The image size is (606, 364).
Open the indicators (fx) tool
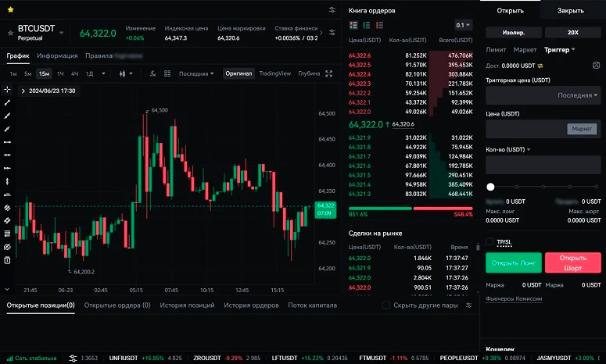coord(153,73)
